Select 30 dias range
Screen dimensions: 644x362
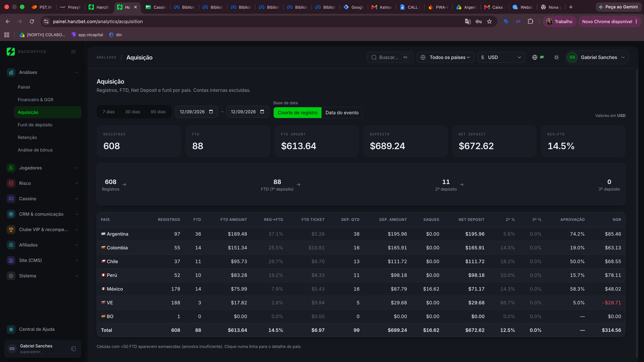point(132,112)
